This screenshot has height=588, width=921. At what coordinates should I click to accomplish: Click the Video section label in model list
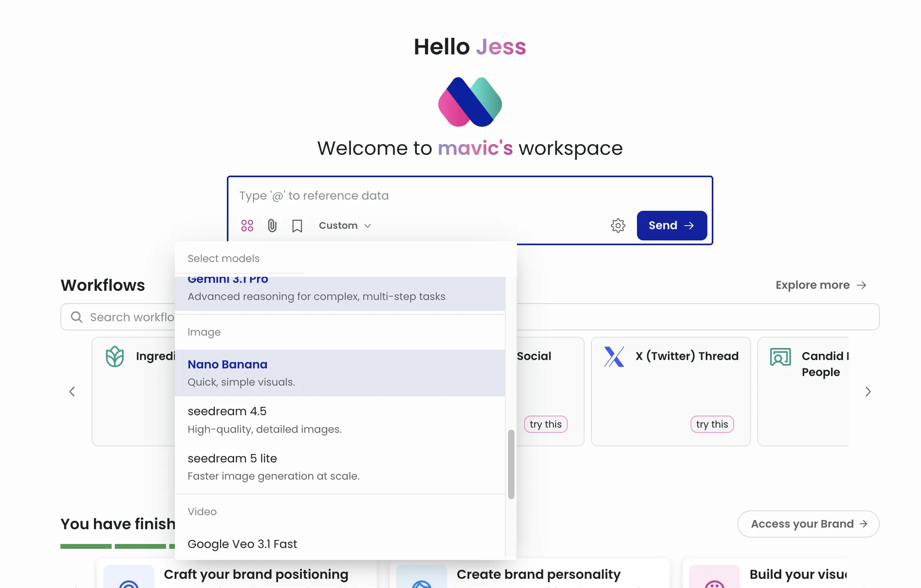click(x=202, y=512)
